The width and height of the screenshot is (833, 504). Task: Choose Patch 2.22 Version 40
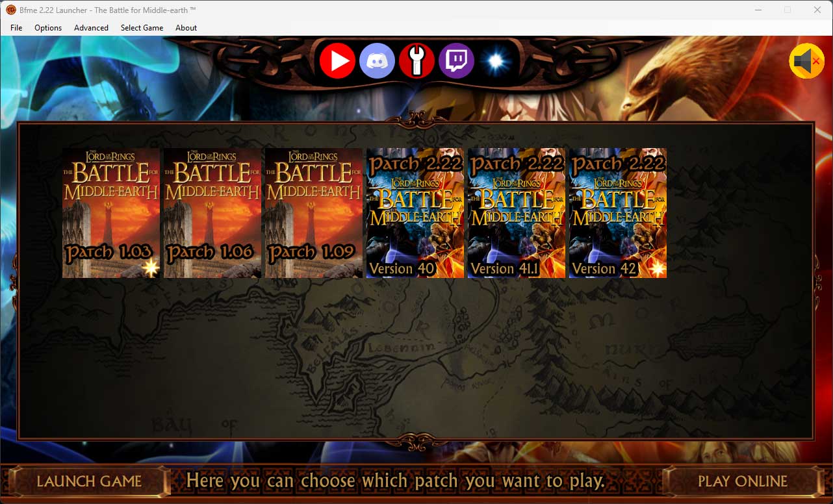415,213
